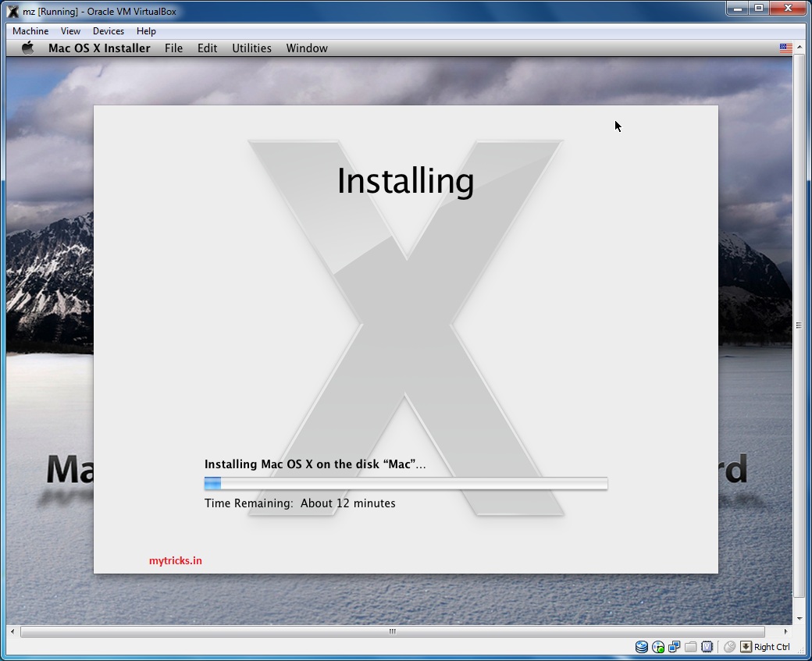Click the hard disk activity indicator icon
Screen dimensions: 812x661
coord(642,646)
